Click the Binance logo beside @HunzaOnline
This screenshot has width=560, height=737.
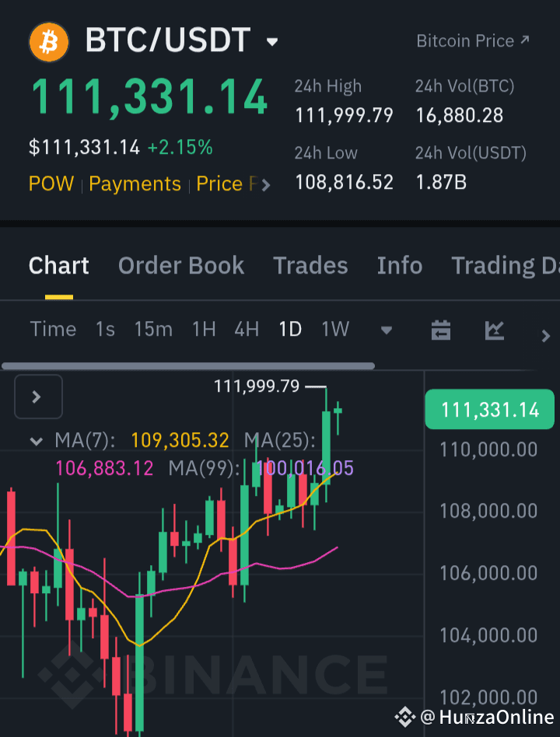[x=405, y=718]
